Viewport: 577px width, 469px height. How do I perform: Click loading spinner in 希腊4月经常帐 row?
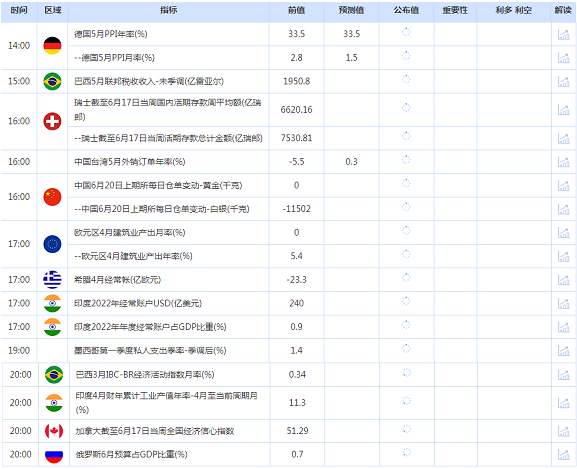coord(406,277)
